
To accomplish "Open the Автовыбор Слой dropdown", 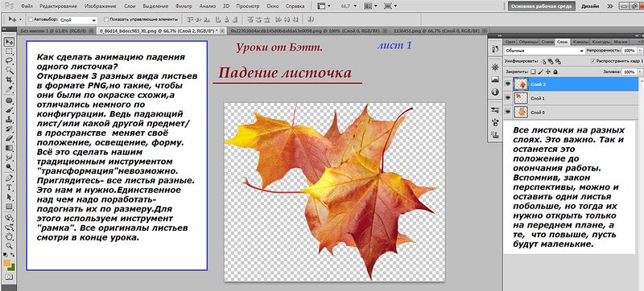I will 78,19.
